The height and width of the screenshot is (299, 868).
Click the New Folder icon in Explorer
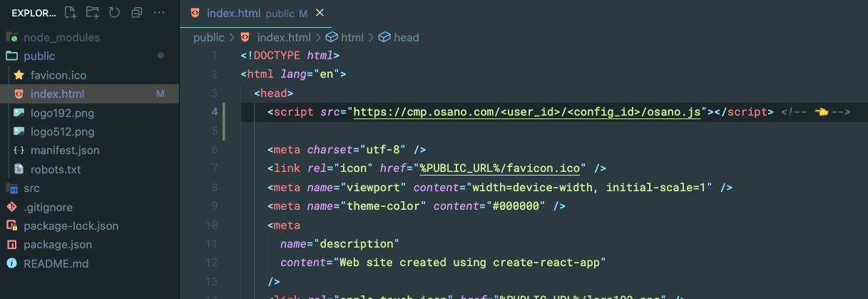point(92,13)
